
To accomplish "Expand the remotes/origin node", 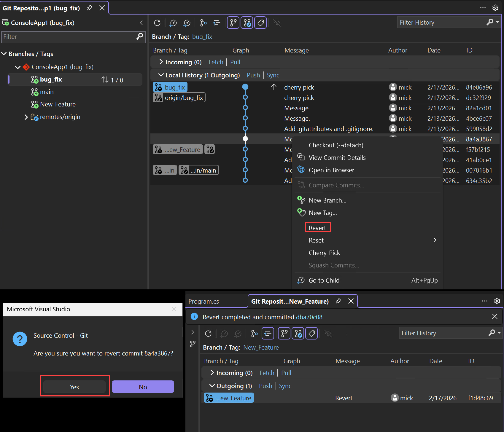I will coord(26,117).
